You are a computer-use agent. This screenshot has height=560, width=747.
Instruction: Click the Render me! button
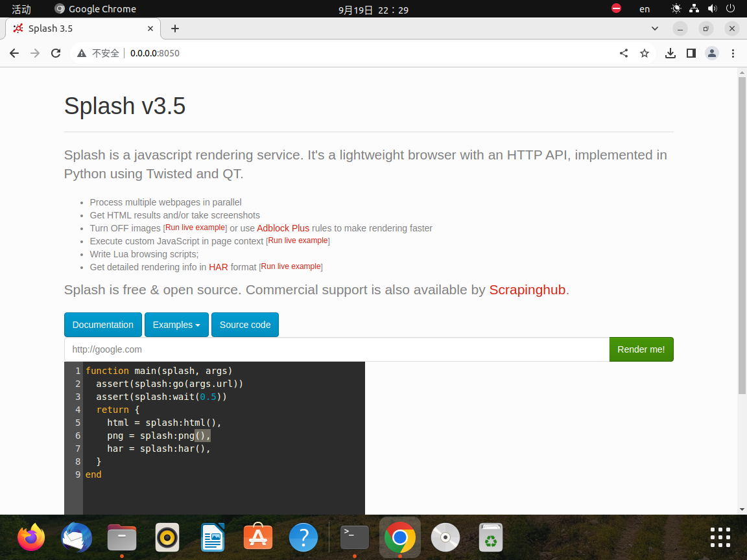641,349
